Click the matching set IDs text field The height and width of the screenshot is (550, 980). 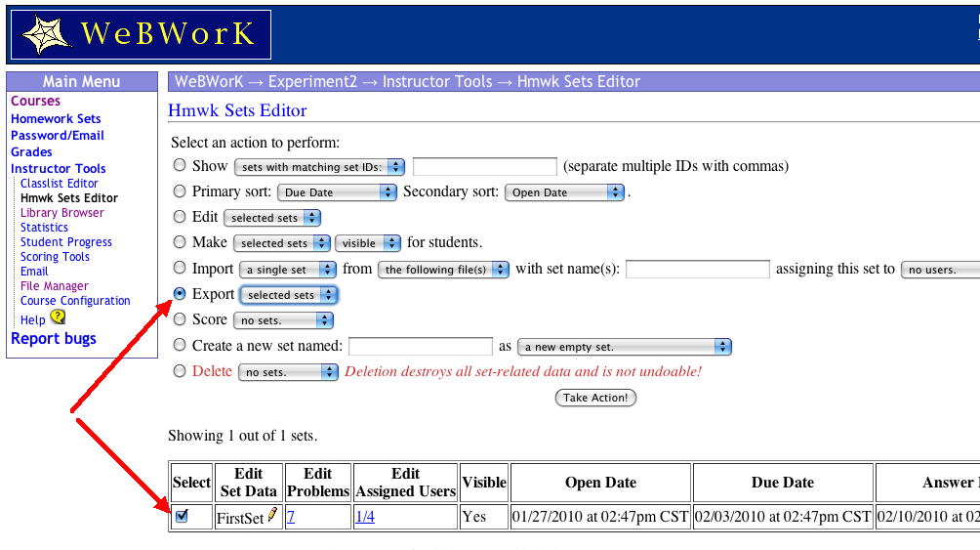coord(485,166)
